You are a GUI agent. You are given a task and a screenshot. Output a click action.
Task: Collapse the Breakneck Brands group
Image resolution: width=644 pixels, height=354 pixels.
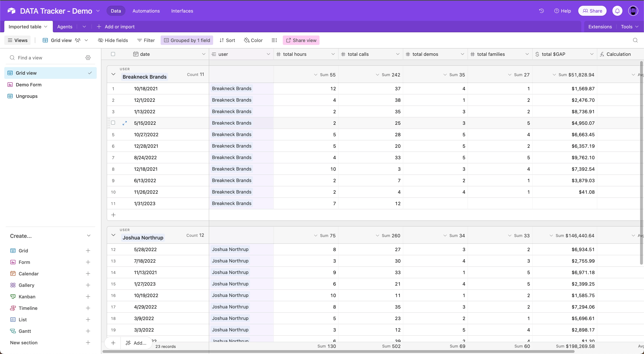pos(113,74)
